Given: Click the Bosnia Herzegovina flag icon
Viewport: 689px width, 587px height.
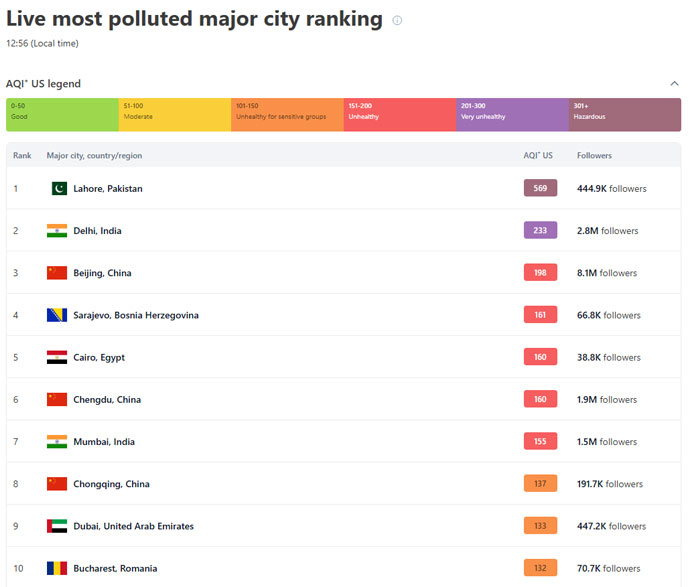Looking at the screenshot, I should point(57,315).
